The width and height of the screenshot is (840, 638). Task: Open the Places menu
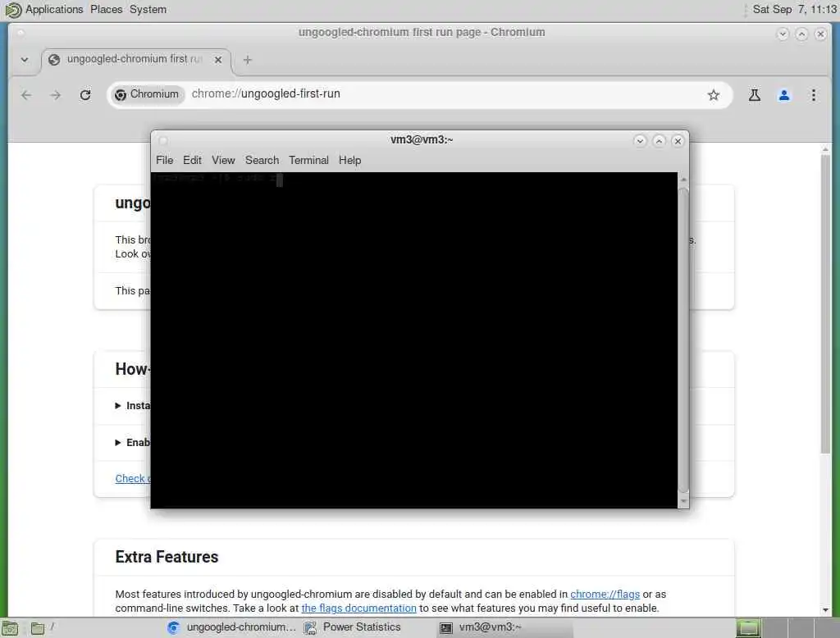point(106,10)
